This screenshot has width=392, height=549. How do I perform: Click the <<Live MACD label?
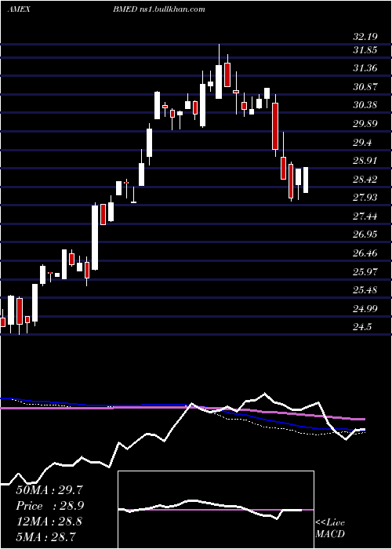pyautogui.click(x=330, y=529)
